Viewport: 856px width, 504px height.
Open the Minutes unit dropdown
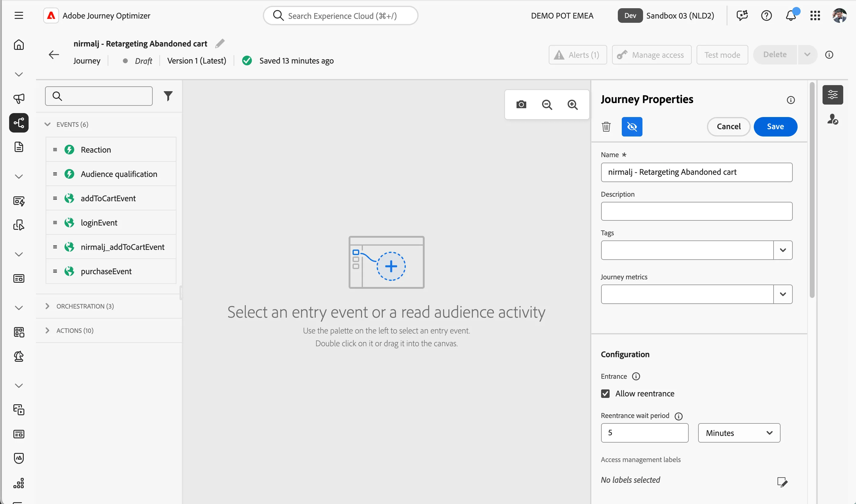[739, 433]
